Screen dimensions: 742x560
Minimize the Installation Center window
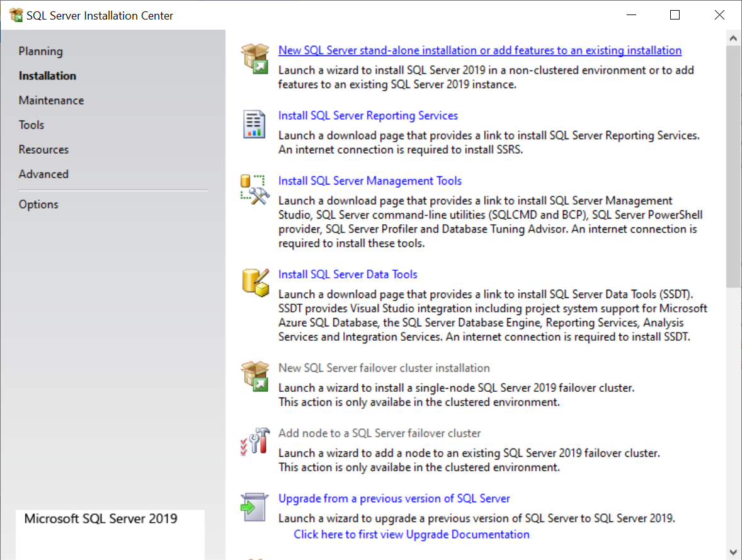pyautogui.click(x=631, y=15)
